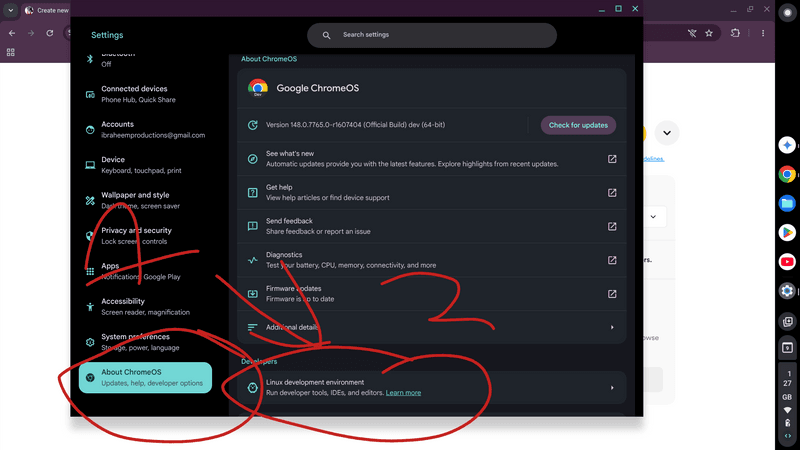Screen dimensions: 800x450
Task: Click the version update refresh icon
Action: pos(253,125)
